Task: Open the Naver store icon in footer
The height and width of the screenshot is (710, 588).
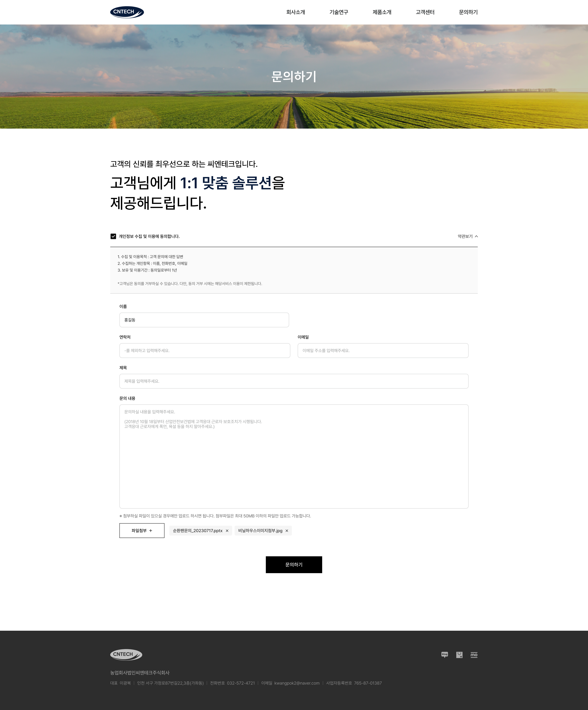Action: pos(459,655)
